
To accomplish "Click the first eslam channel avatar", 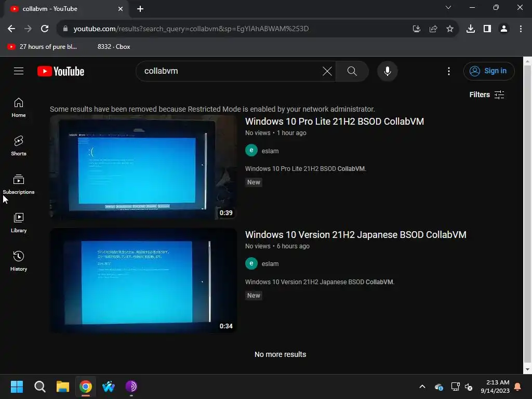I will point(251,150).
